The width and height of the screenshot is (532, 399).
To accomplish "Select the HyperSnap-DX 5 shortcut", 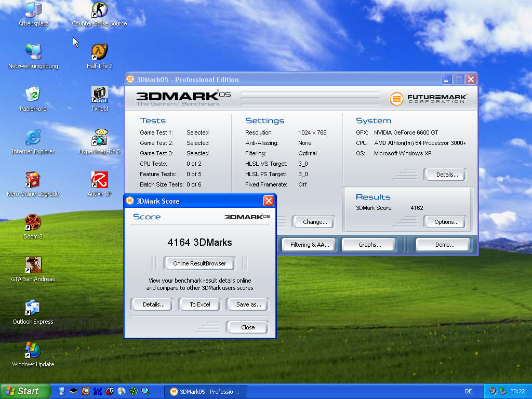I will click(99, 141).
